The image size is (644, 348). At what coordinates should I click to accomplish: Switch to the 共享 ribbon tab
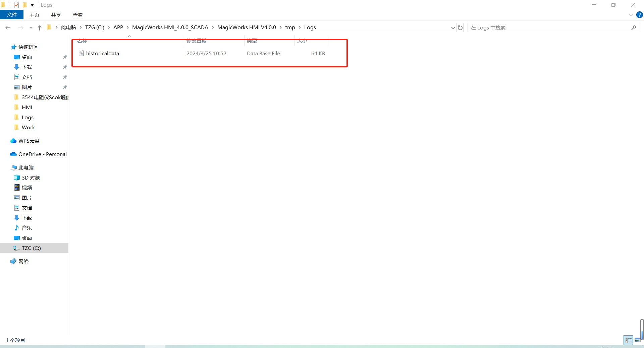click(56, 15)
